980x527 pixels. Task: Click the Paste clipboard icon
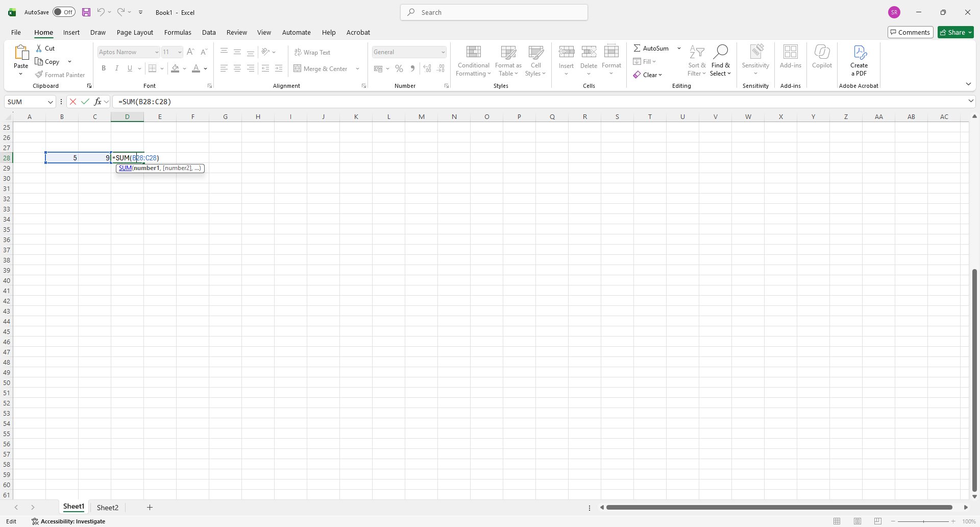(21, 52)
